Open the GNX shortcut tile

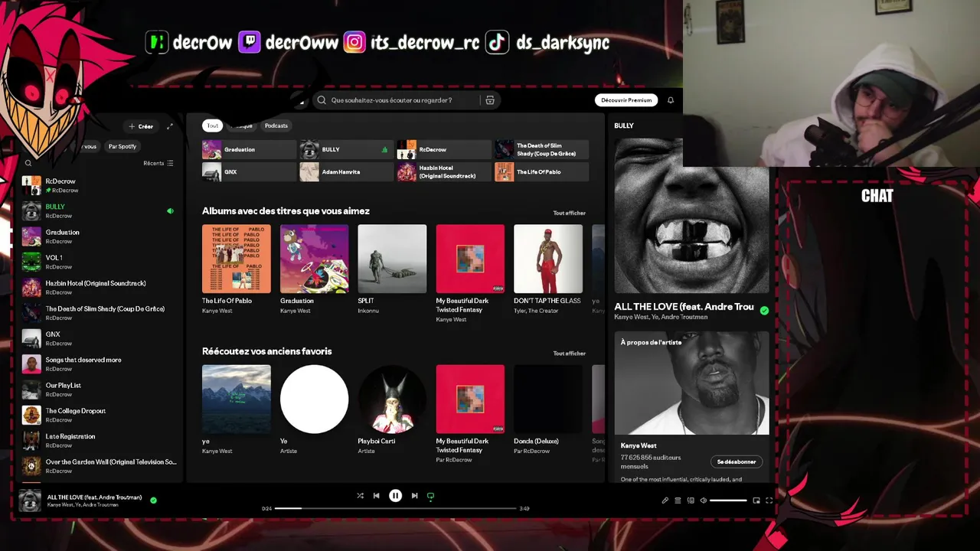click(x=249, y=172)
